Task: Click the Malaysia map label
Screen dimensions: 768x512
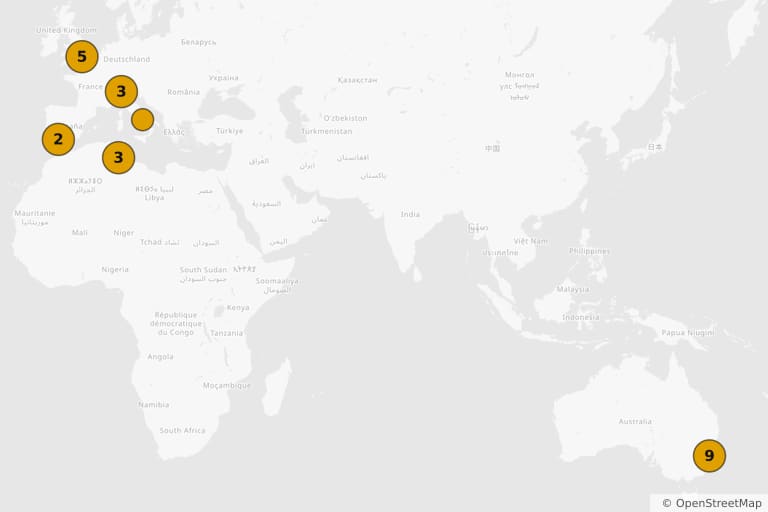Action: pos(573,289)
